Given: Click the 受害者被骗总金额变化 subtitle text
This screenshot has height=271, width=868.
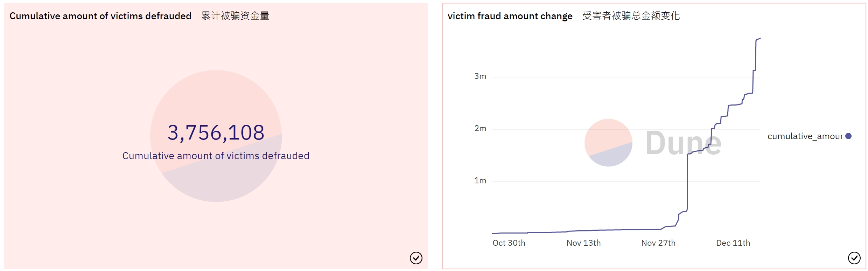Looking at the screenshot, I should (x=631, y=16).
